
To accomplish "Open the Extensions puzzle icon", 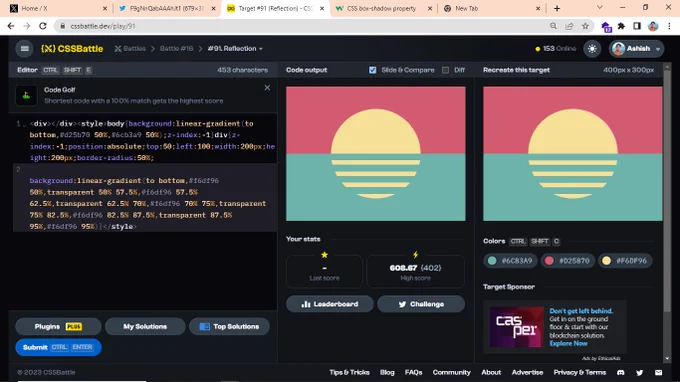I will tap(621, 26).
